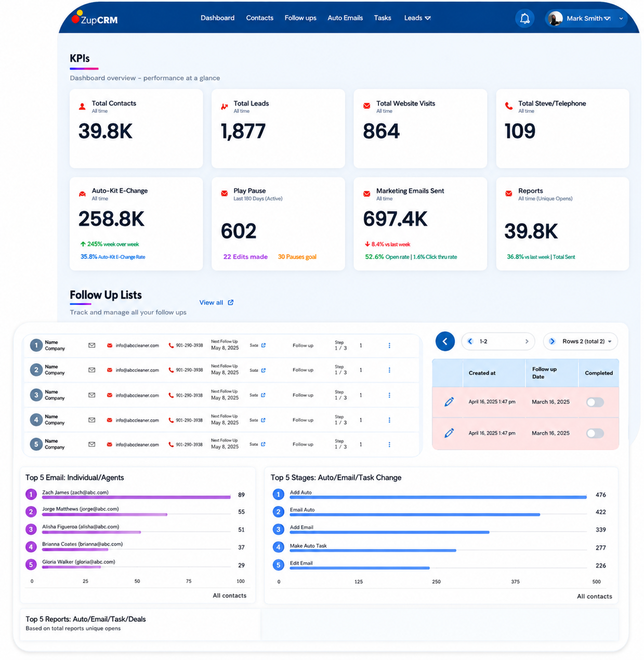644x660 pixels.
Task: Click the Add Auto stage bar
Action: point(438,498)
